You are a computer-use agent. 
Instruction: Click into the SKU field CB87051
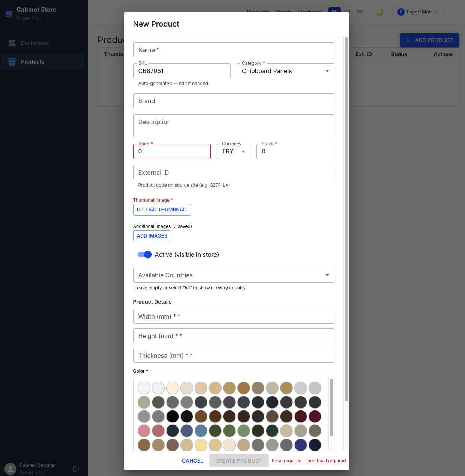(182, 71)
